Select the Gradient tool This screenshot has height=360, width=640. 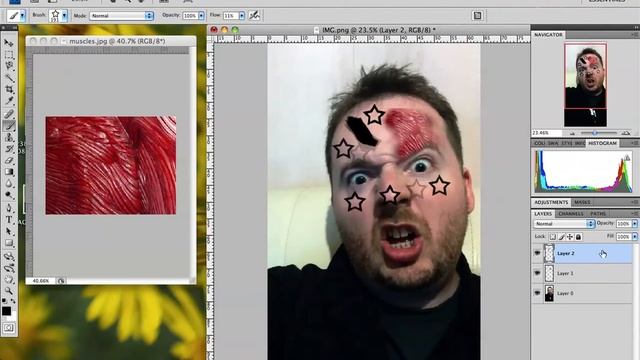[x=9, y=172]
